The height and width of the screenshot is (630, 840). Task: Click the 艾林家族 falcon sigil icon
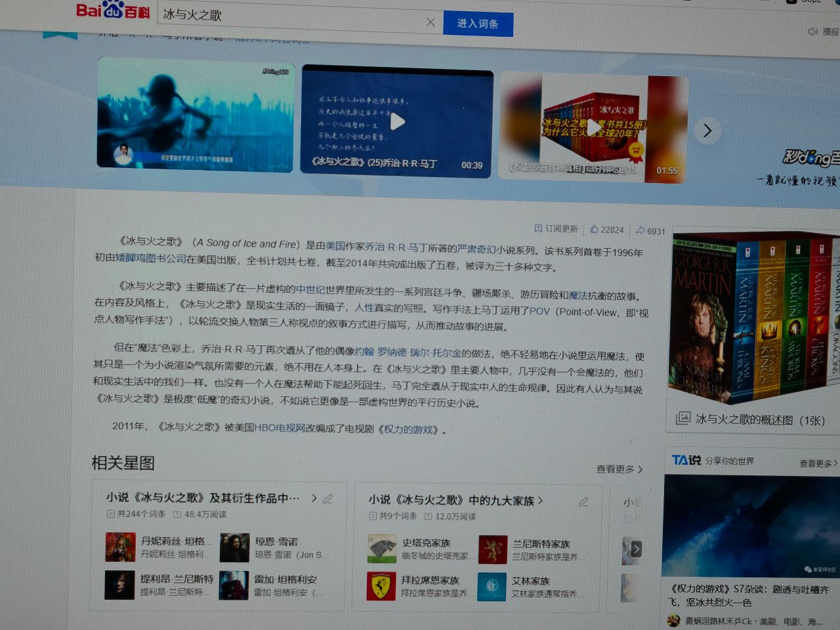(492, 587)
